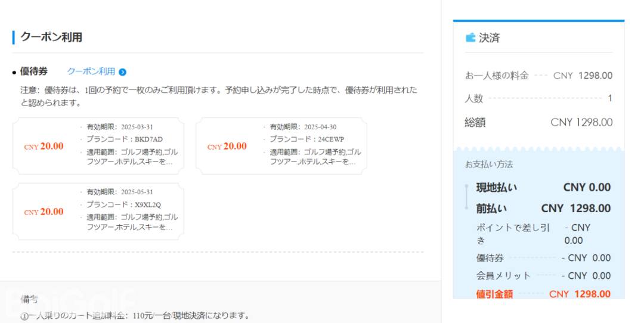644x323 pixels.
Task: Click the wallet icon next to 決済
Action: pos(470,38)
